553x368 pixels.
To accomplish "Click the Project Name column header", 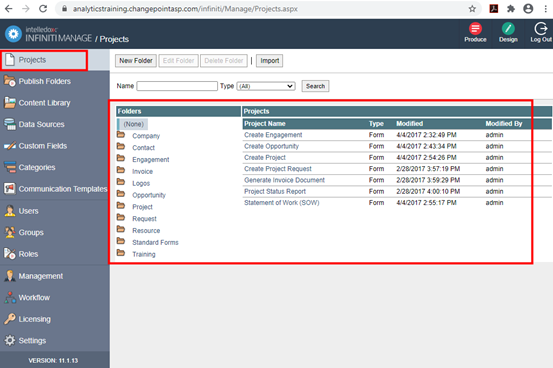I will [265, 123].
